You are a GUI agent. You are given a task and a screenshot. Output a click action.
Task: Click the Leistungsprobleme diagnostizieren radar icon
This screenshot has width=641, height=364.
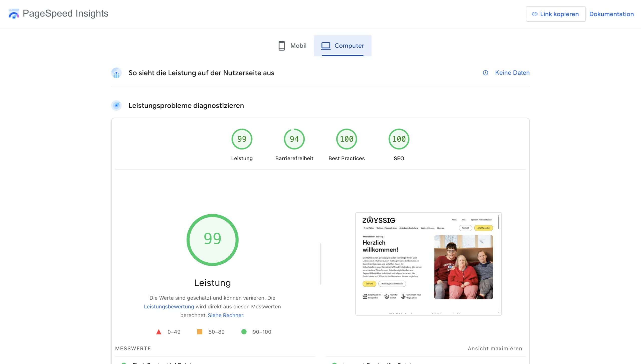pos(116,105)
